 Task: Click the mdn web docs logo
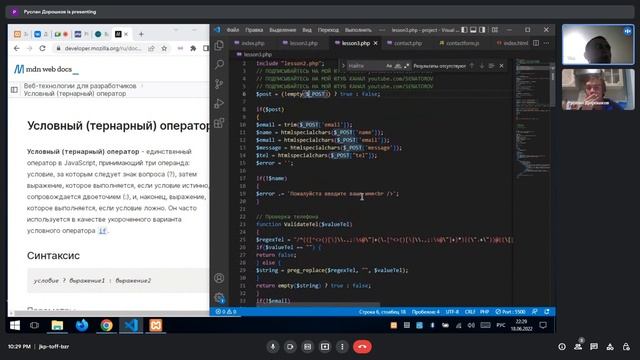point(46,69)
